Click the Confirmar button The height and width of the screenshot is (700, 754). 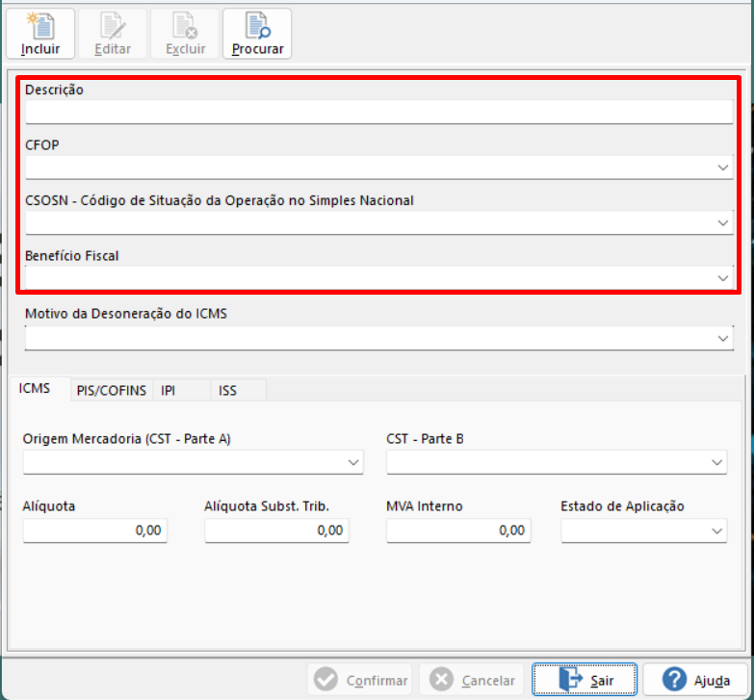360,680
